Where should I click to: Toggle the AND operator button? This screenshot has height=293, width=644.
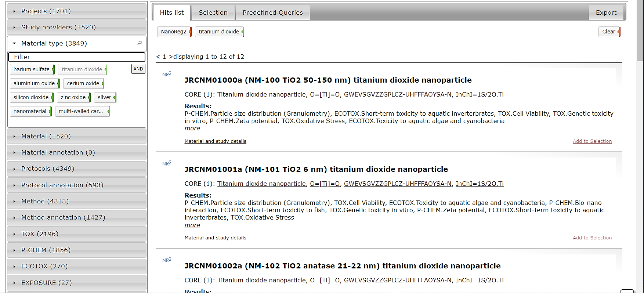138,69
